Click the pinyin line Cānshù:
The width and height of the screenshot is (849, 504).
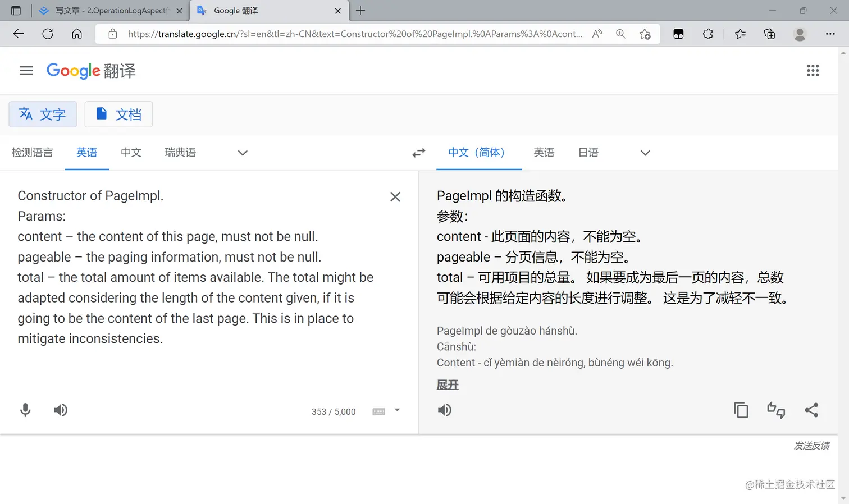(x=457, y=347)
